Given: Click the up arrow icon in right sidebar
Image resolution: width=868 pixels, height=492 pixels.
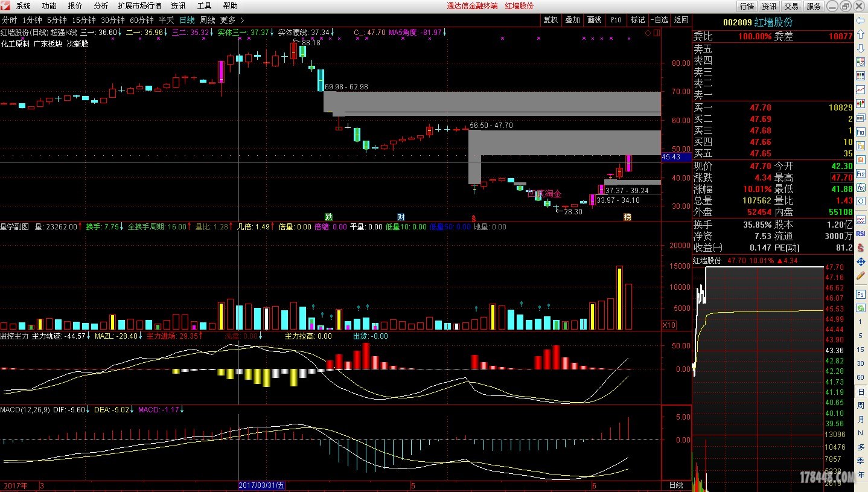Looking at the screenshot, I should click(x=860, y=34).
